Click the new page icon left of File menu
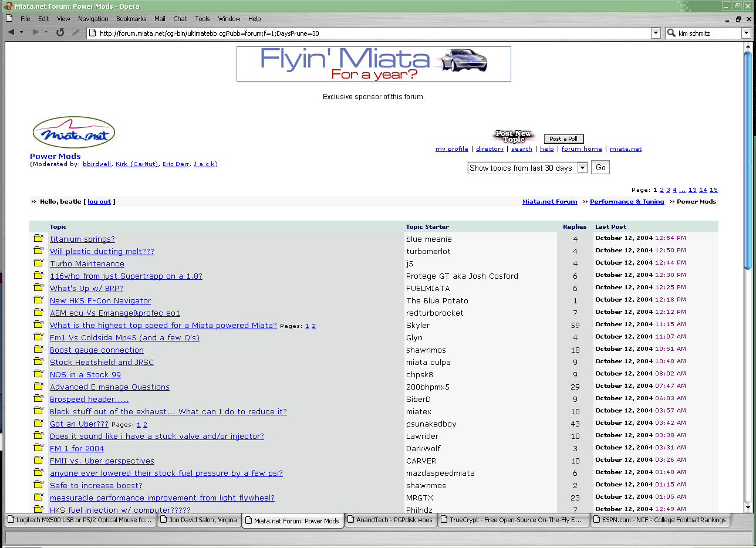The image size is (756, 548). click(x=9, y=19)
